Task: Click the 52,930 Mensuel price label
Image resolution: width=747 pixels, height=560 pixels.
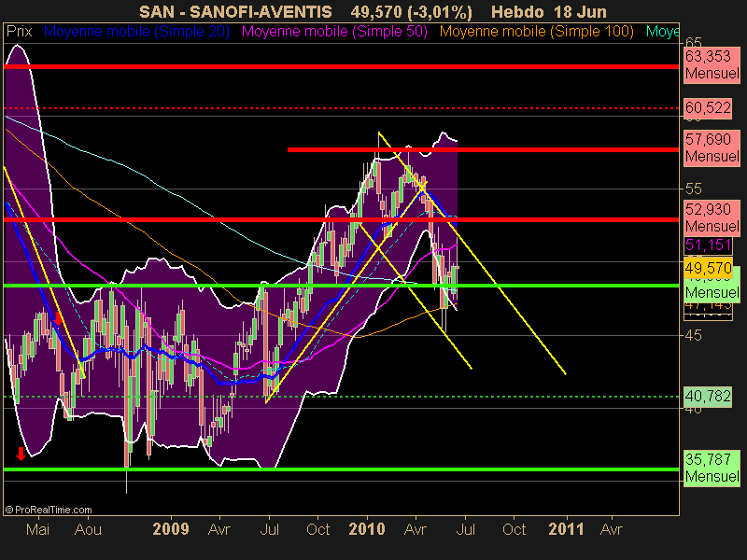Action: click(712, 217)
